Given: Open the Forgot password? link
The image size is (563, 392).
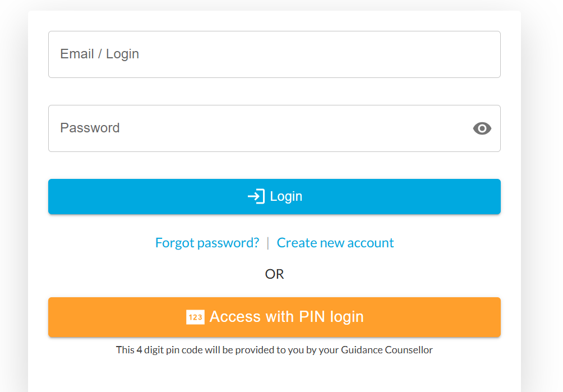Looking at the screenshot, I should 207,243.
